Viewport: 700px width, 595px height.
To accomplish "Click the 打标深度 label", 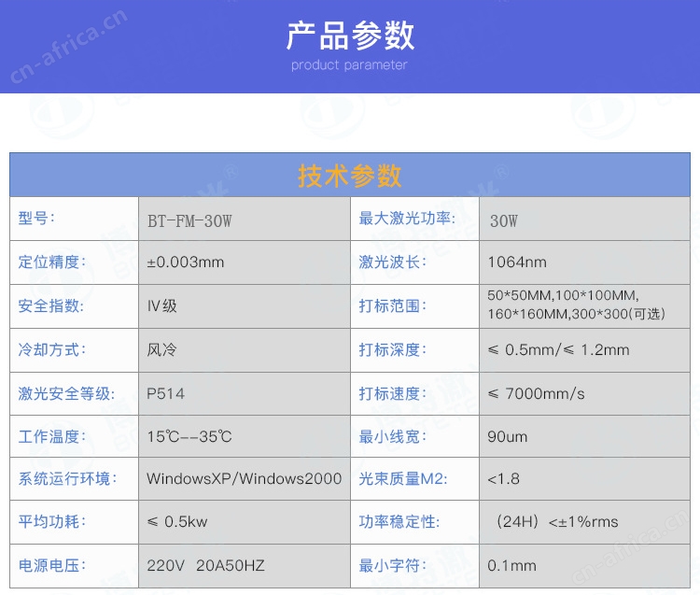I will point(392,349).
